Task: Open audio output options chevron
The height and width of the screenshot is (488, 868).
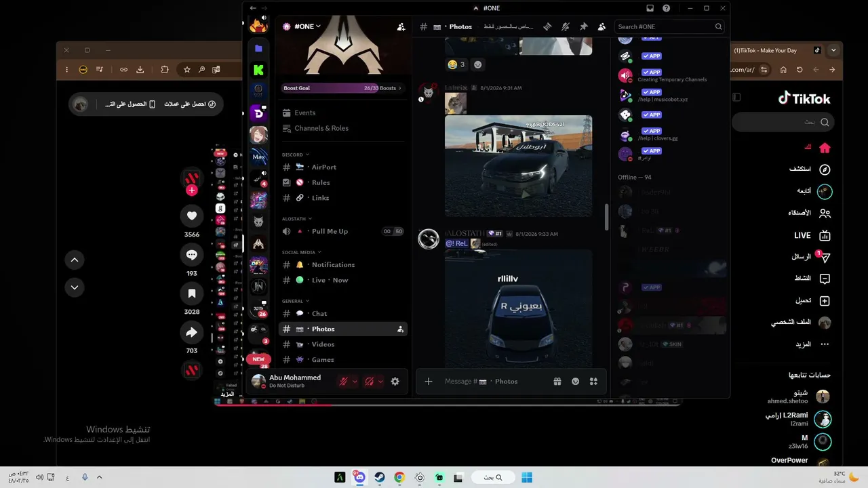Action: (x=380, y=382)
